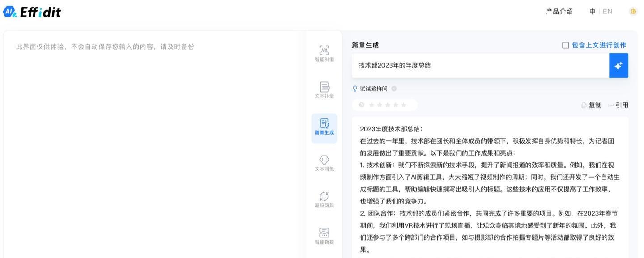Click the small gray circle after 试试这样问
Screen dimensions: 644x258
coord(394,89)
